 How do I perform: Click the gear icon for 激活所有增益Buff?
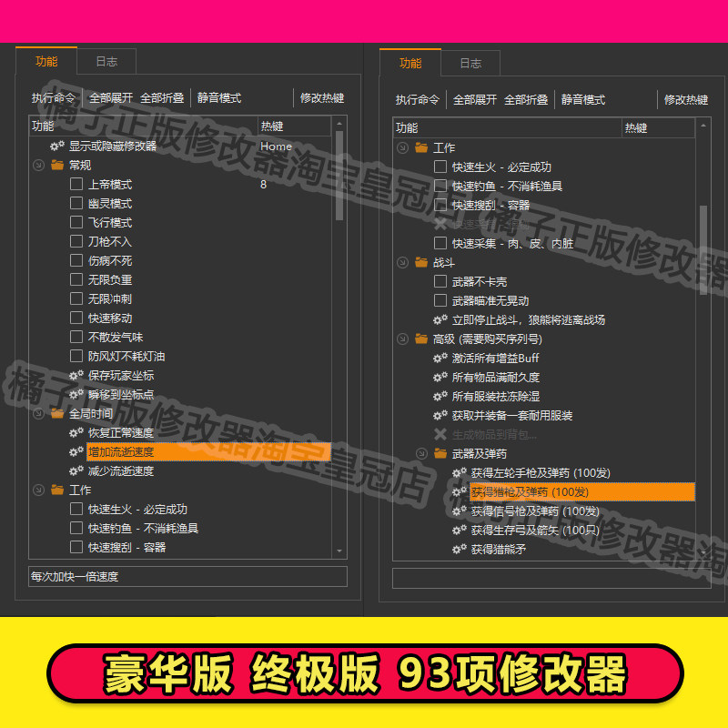point(438,357)
